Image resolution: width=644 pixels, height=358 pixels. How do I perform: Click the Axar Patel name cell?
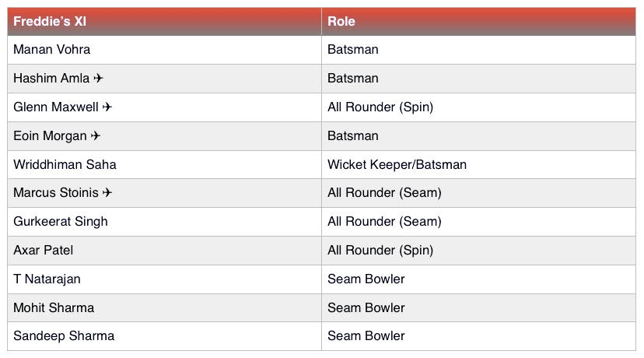[164, 251]
